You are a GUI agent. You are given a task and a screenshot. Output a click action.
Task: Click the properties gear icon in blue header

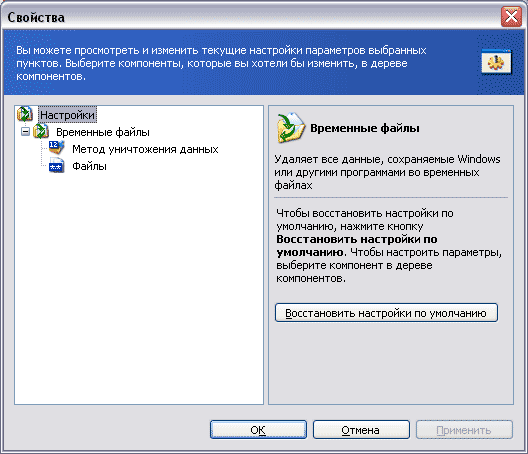(496, 61)
